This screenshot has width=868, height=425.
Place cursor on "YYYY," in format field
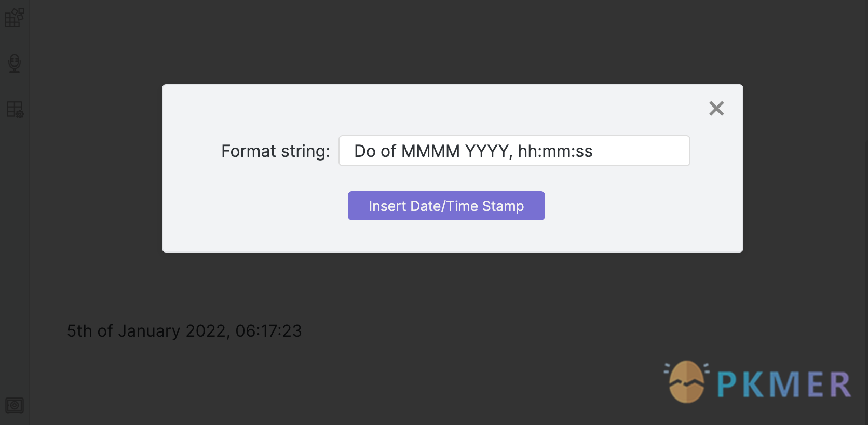[489, 151]
